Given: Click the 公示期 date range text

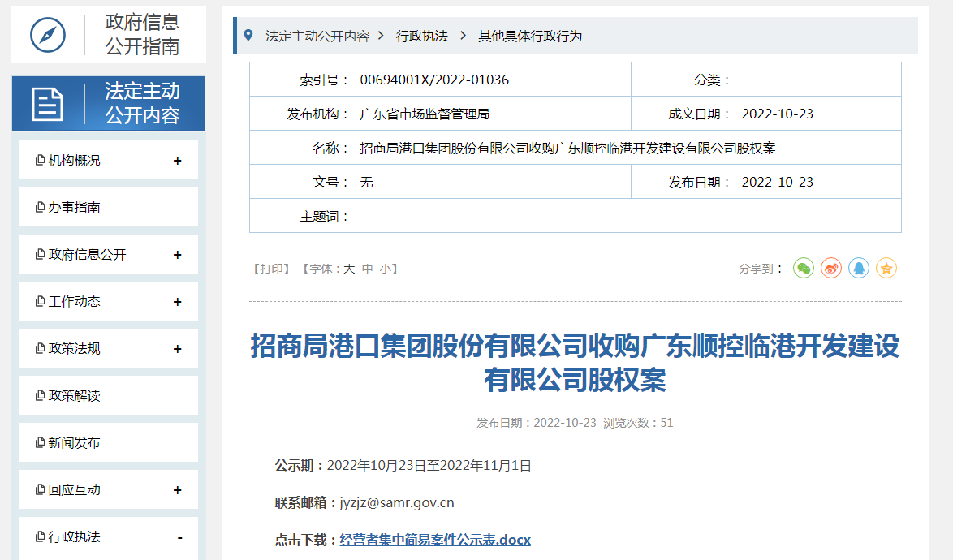Looking at the screenshot, I should pyautogui.click(x=429, y=466).
